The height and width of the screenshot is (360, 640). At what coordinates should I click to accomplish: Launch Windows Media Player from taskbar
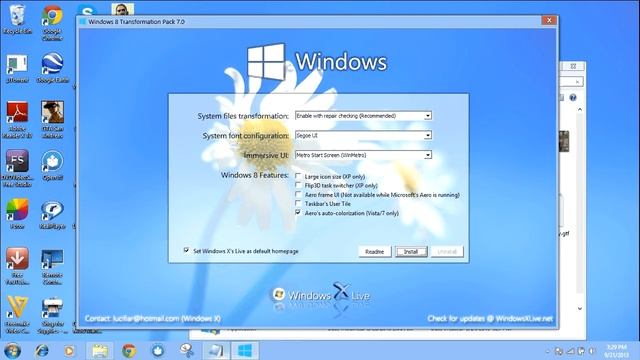[x=70, y=351]
